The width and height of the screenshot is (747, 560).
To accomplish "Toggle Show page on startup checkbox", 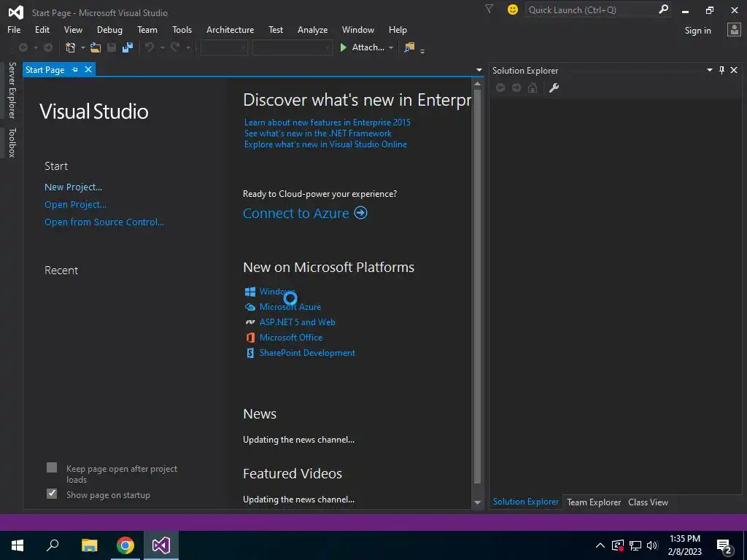I will pyautogui.click(x=52, y=494).
